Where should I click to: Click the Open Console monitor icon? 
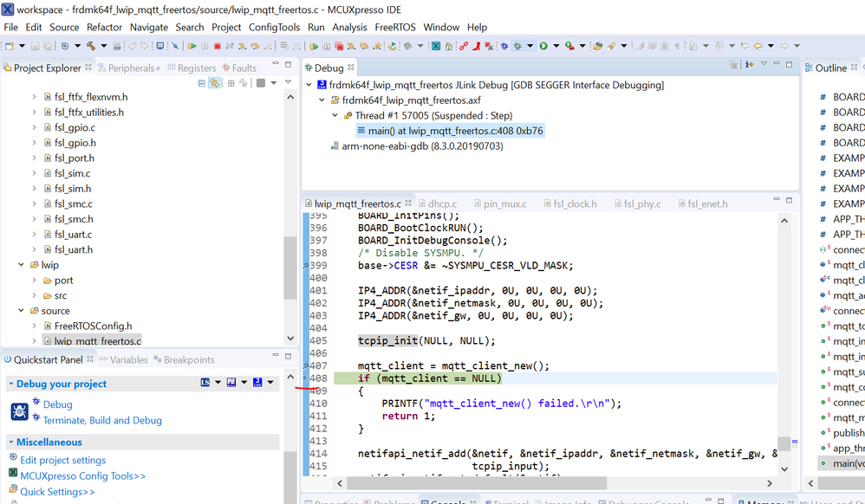pyautogui.click(x=160, y=46)
